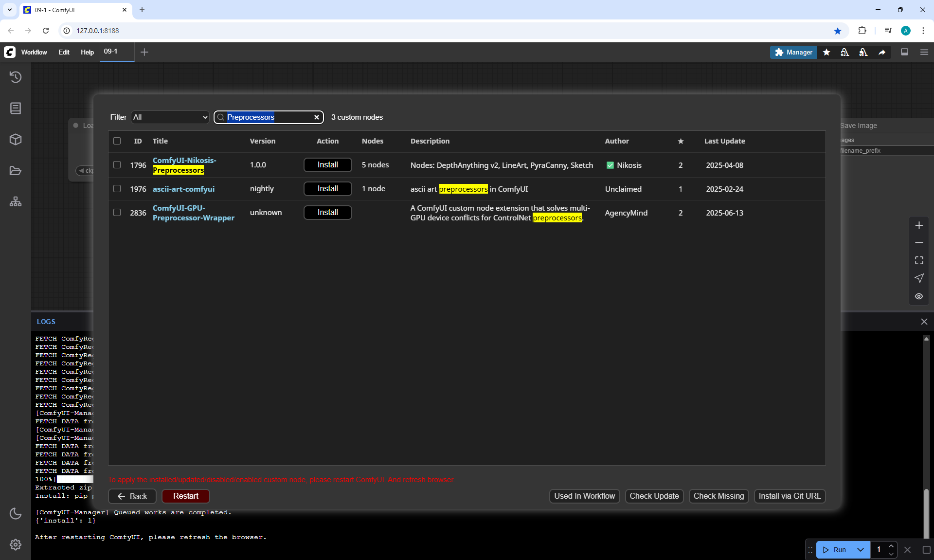This screenshot has width=934, height=560.
Task: Expand the Run button dropdown arrow
Action: pos(861,550)
